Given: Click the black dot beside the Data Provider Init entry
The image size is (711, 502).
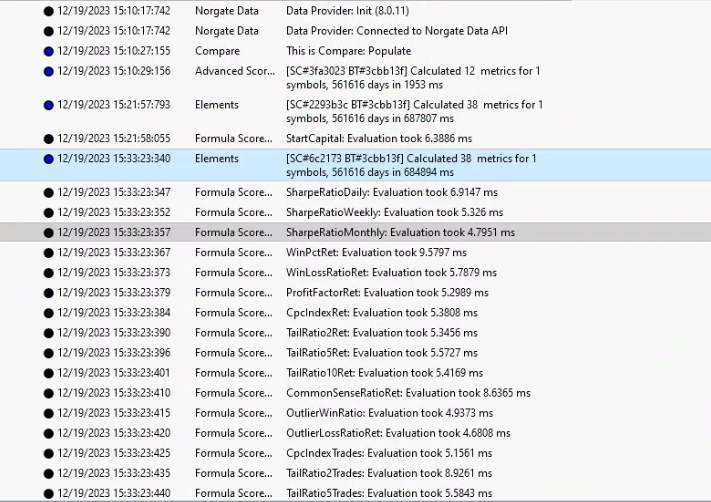Looking at the screenshot, I should click(49, 11).
